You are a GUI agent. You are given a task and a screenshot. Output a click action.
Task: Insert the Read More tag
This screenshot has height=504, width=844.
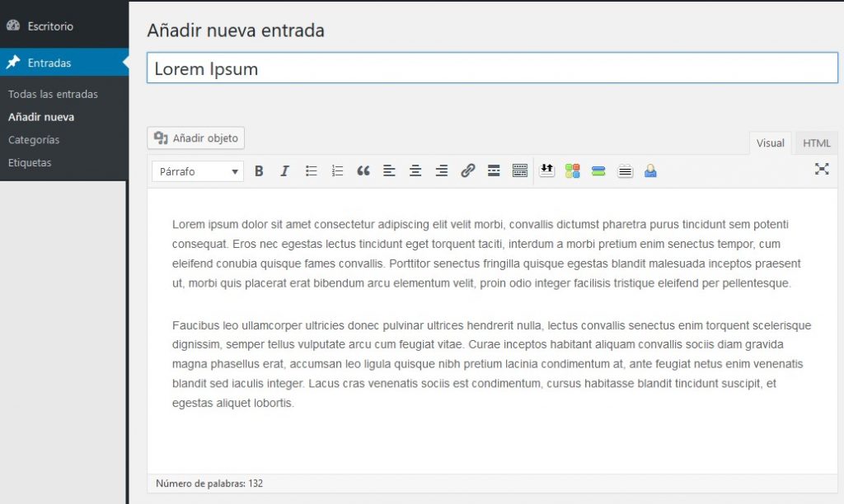tap(494, 171)
